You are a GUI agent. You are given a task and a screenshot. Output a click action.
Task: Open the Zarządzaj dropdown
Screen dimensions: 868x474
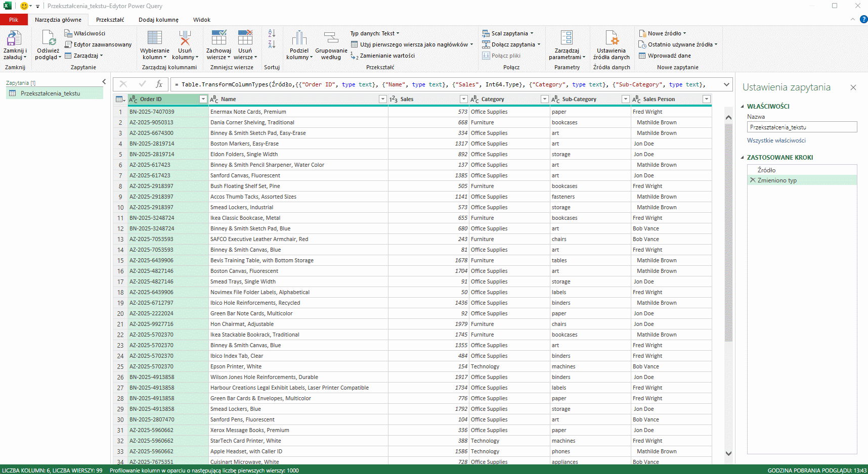[83, 56]
